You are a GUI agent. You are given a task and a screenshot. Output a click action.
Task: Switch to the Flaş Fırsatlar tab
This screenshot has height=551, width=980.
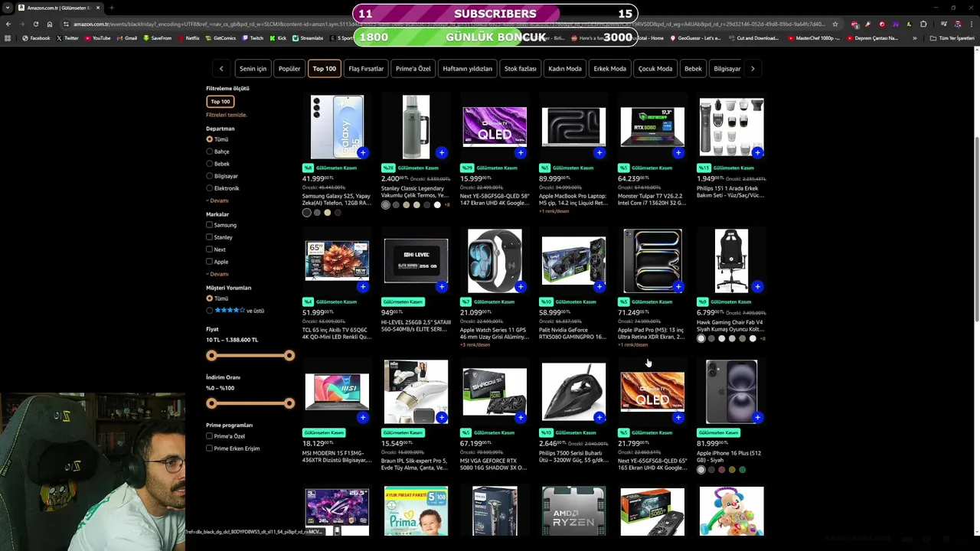[x=366, y=69]
